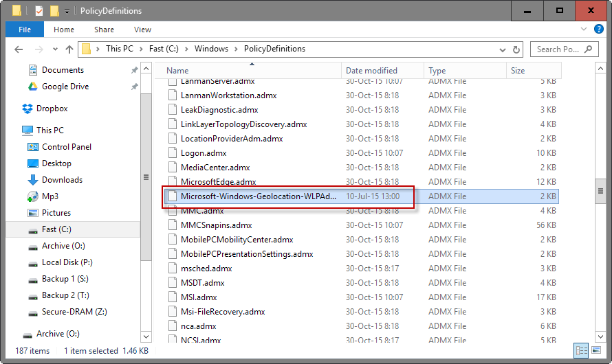Open Control Panel in the navigation pane
The height and width of the screenshot is (364, 612).
click(x=66, y=147)
